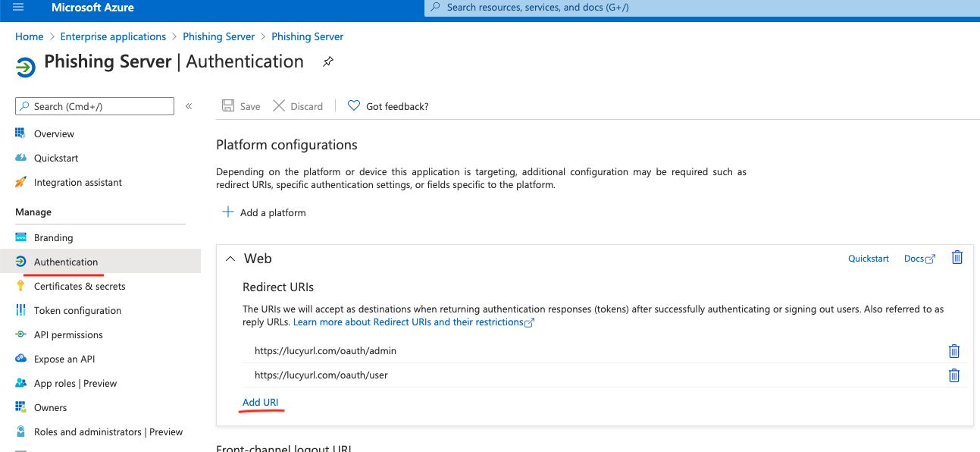Image resolution: width=980 pixels, height=452 pixels.
Task: Open the Web Quickstart link
Action: (x=869, y=259)
